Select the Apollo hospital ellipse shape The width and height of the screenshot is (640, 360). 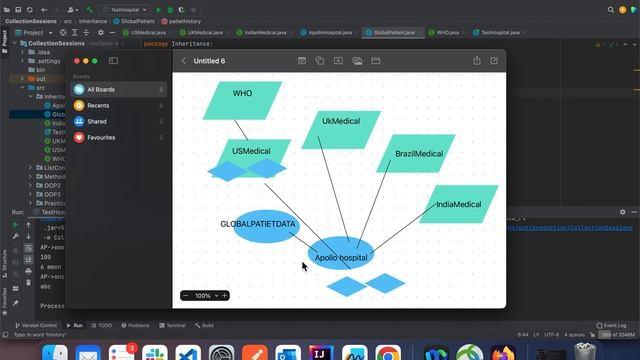tap(341, 253)
